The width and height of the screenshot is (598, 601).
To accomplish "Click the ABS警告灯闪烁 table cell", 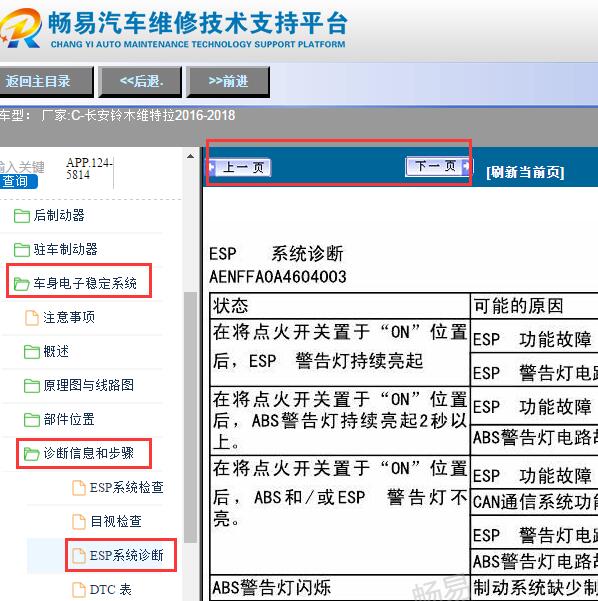I will tap(340, 587).
